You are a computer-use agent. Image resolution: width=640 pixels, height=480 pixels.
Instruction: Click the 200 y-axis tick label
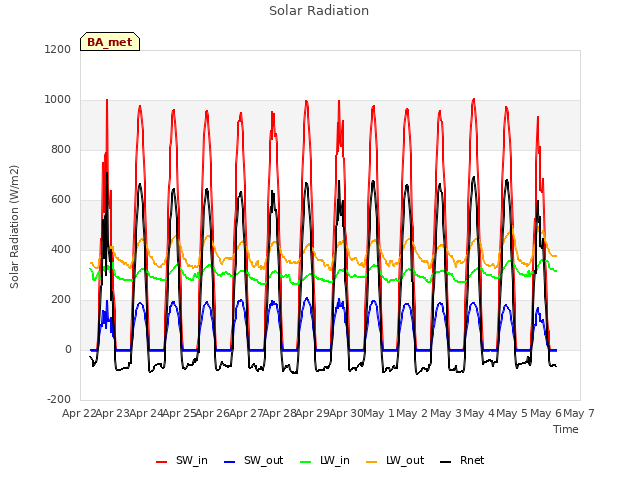[x=61, y=300]
